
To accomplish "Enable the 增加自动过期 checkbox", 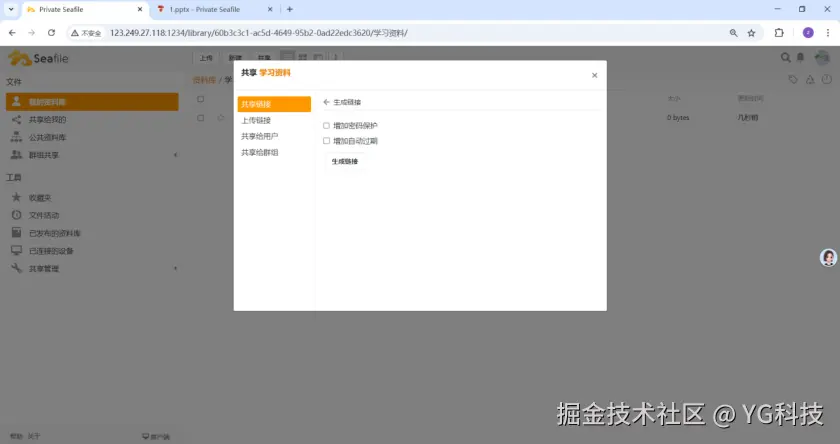I will (326, 141).
